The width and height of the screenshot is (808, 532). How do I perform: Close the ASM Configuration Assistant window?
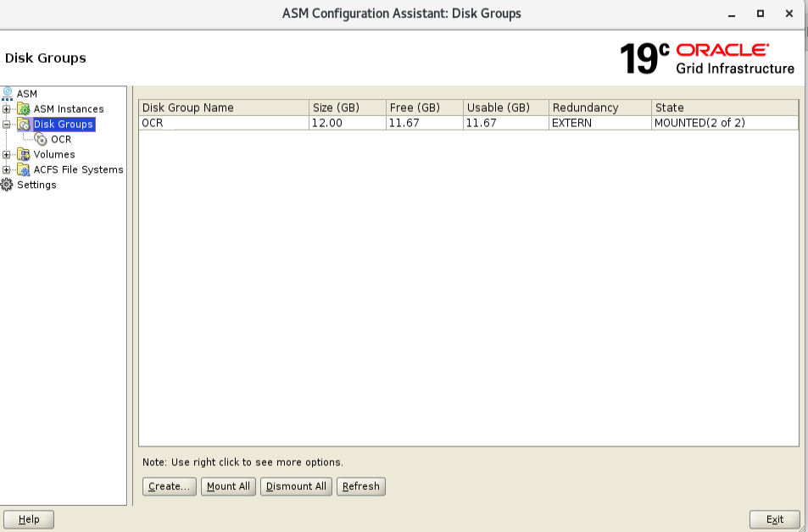point(789,14)
